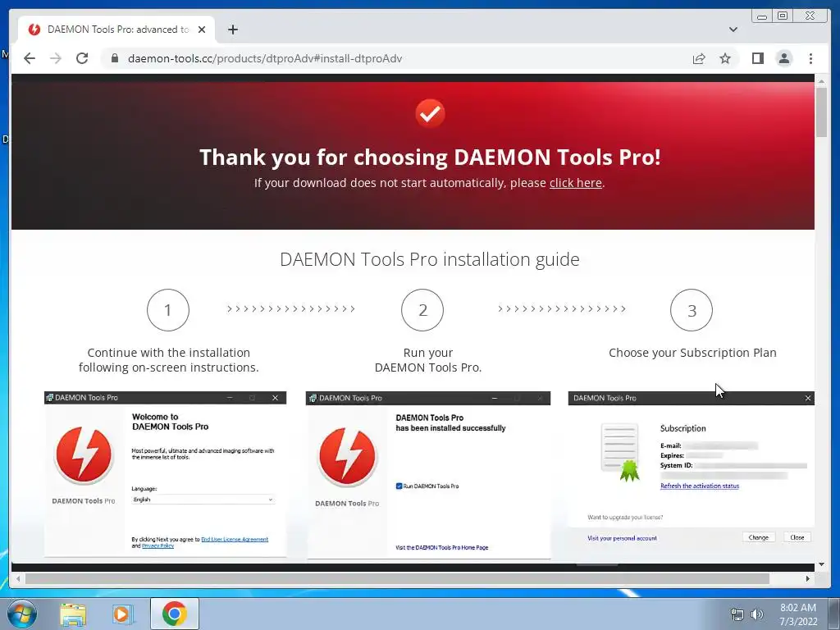
Task: Open a new tab with plus button
Action: [x=232, y=30]
